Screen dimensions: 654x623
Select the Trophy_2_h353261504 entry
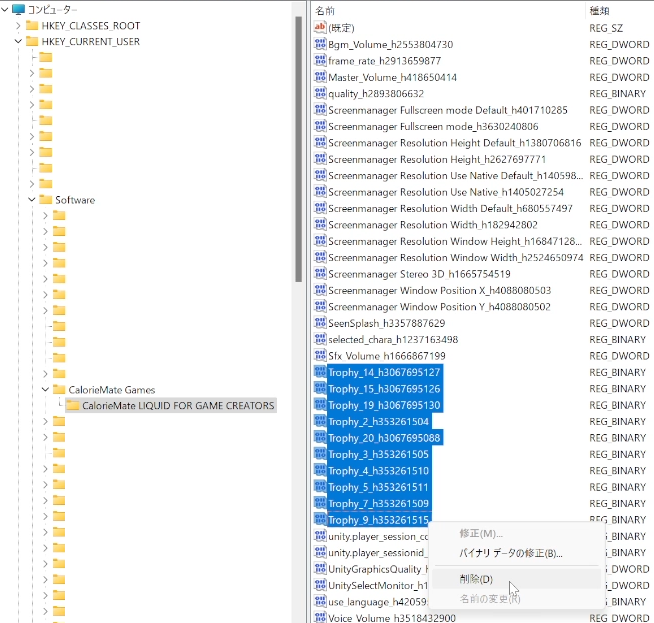[378, 421]
